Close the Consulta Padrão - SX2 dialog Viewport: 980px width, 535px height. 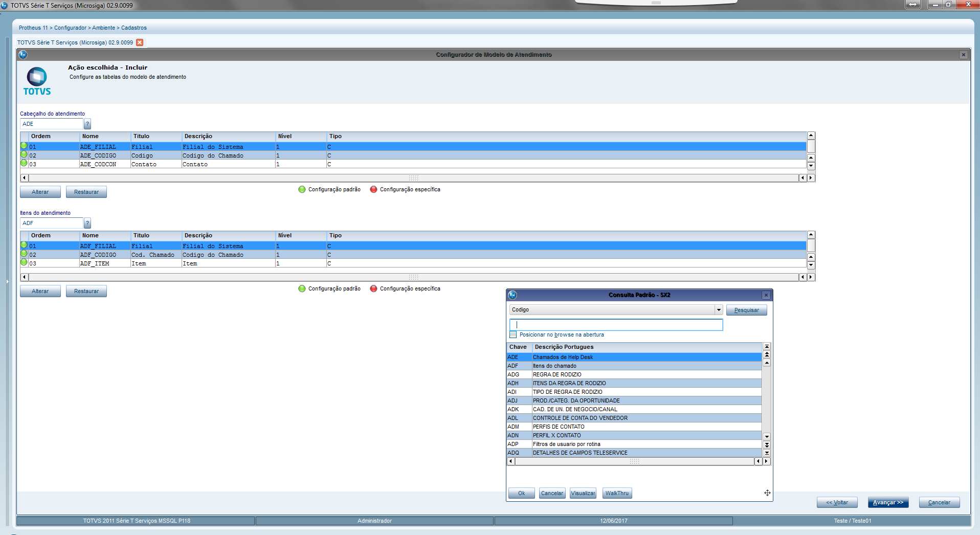click(x=766, y=295)
